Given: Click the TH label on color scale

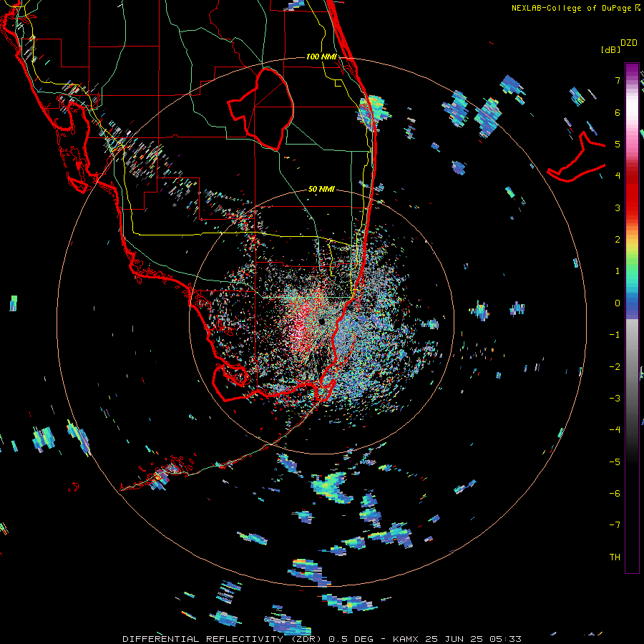Looking at the screenshot, I should coord(615,557).
